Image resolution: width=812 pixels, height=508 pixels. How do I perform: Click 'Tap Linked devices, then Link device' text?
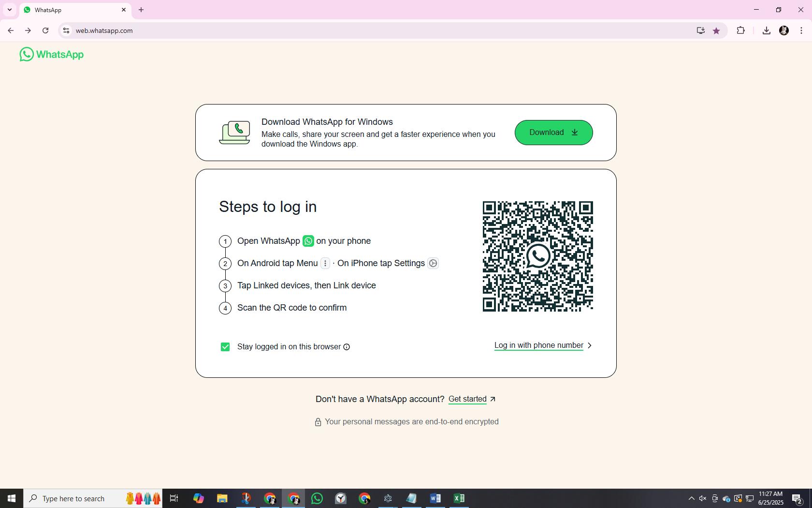point(306,285)
